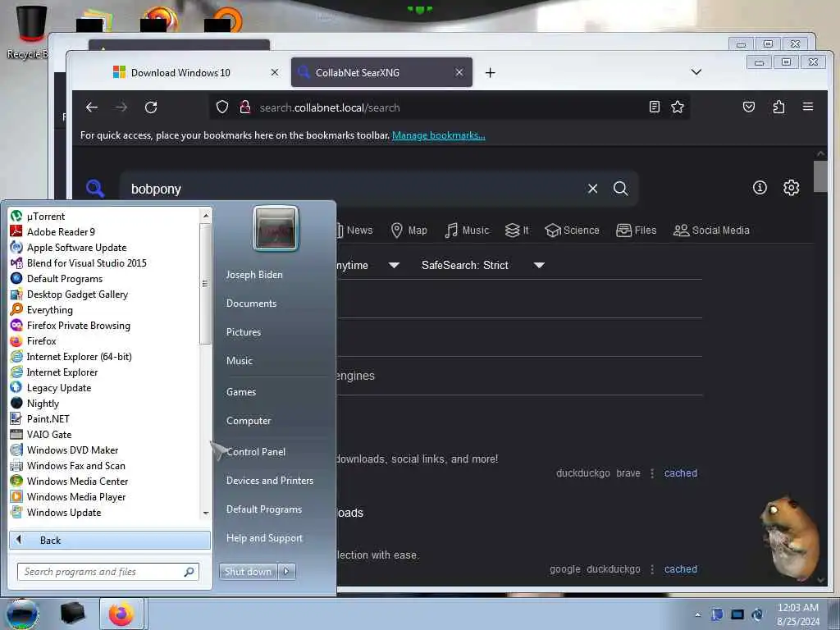840x630 pixels.
Task: Select the Science search category
Action: 572,231
